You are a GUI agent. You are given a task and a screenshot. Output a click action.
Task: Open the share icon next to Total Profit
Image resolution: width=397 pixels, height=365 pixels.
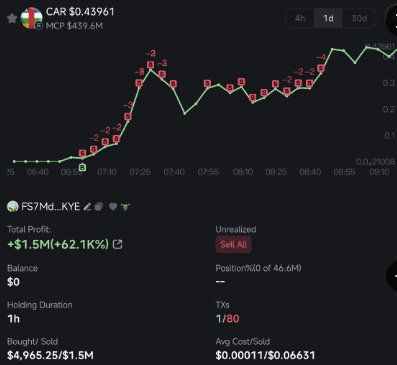[x=117, y=244]
